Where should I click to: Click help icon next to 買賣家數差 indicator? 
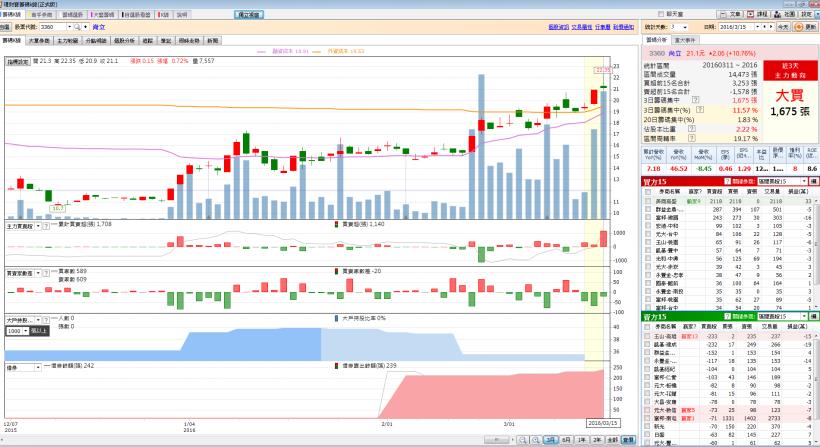click(45, 273)
